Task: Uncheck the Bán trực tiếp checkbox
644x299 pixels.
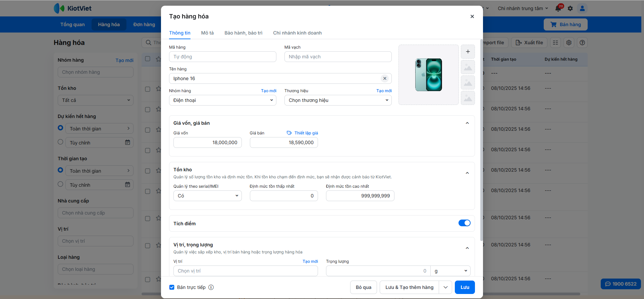Action: [x=172, y=287]
